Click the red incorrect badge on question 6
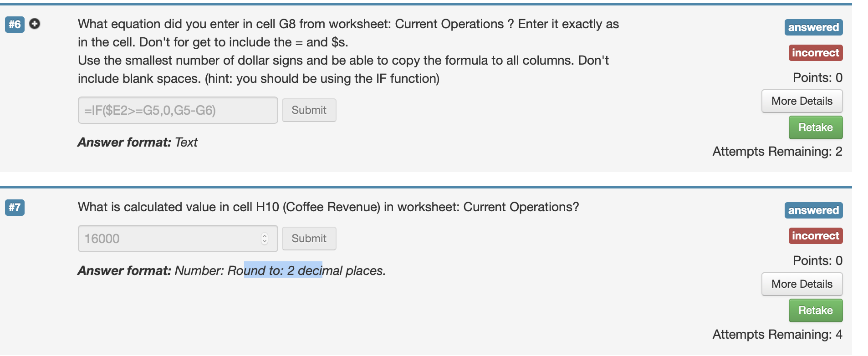 (815, 53)
